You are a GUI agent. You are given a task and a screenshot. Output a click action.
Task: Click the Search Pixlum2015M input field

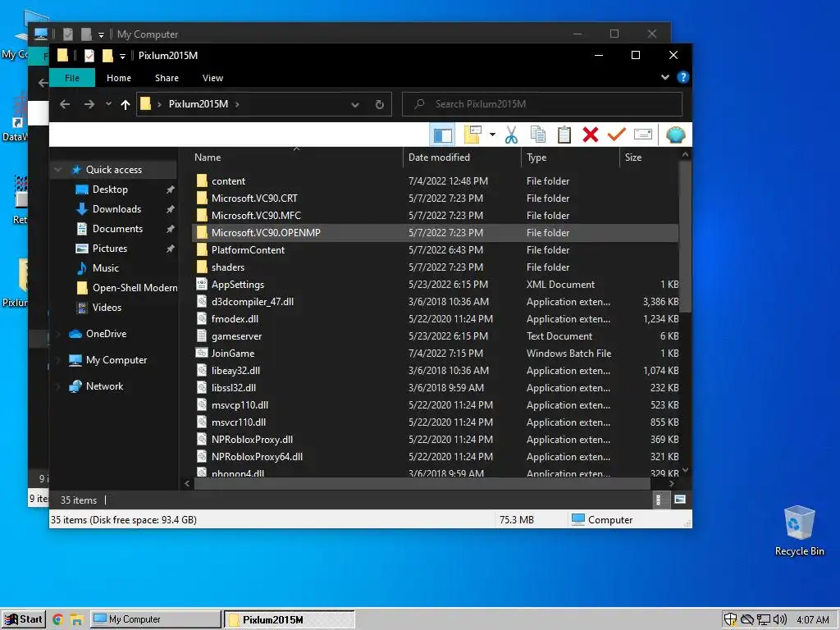coord(542,104)
